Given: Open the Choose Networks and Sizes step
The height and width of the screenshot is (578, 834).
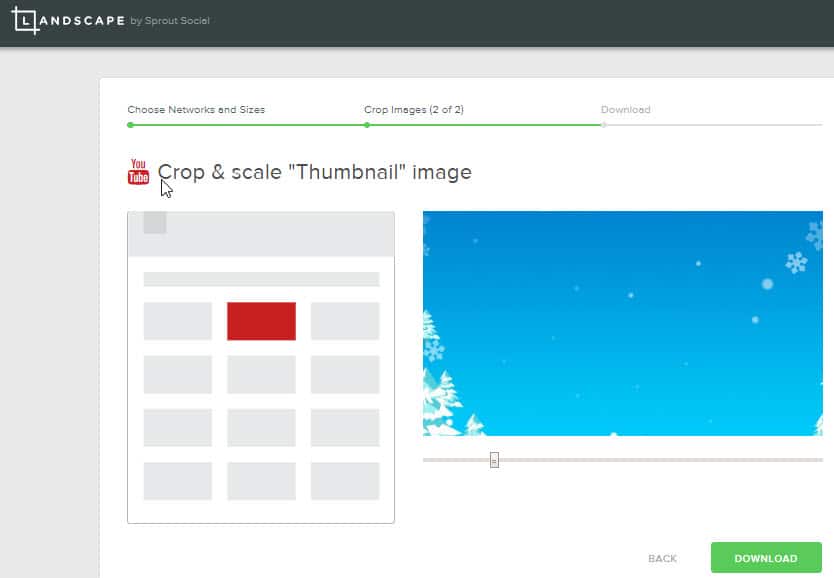Looking at the screenshot, I should (196, 110).
